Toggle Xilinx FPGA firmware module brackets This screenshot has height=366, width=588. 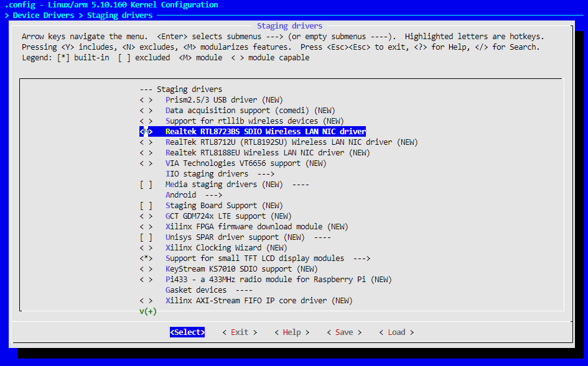point(146,227)
